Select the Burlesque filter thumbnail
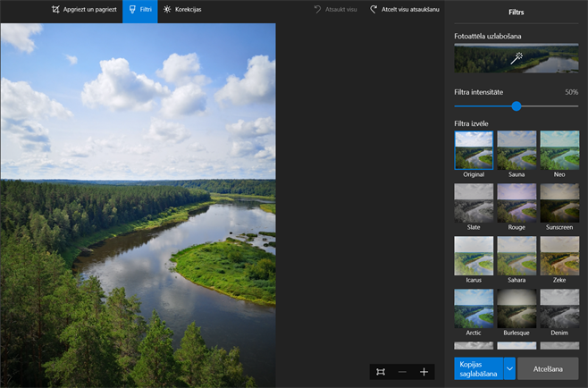Viewport: 588px width, 388px height. pos(517,307)
